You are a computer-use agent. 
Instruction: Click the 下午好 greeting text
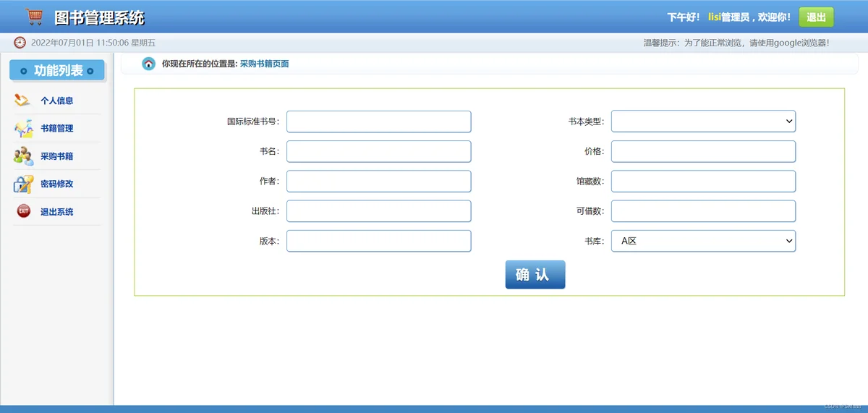click(684, 17)
